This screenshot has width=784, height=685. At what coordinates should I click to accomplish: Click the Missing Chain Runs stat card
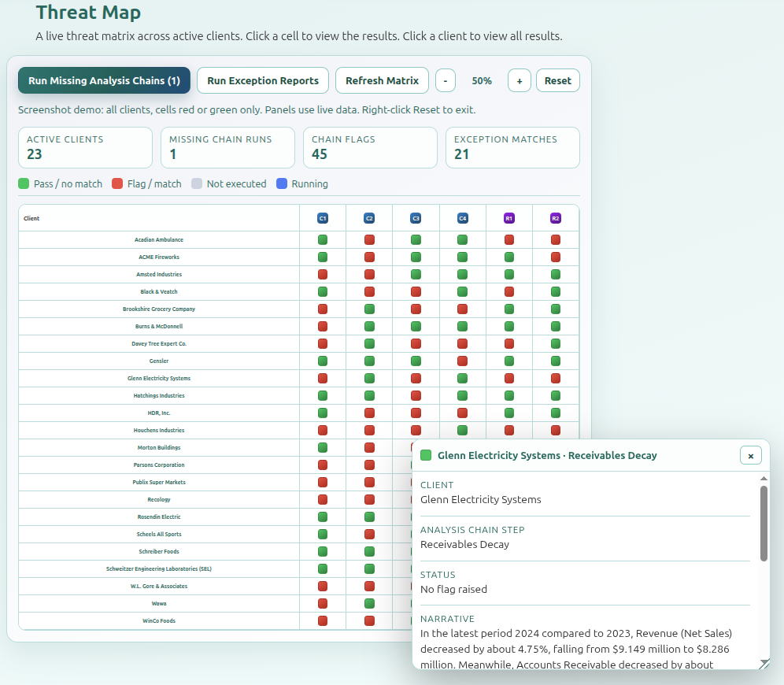point(227,147)
